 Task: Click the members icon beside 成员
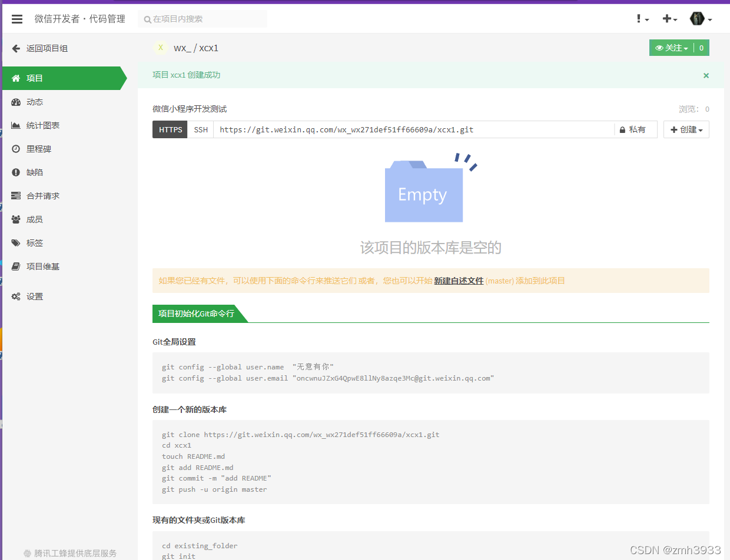click(x=16, y=219)
